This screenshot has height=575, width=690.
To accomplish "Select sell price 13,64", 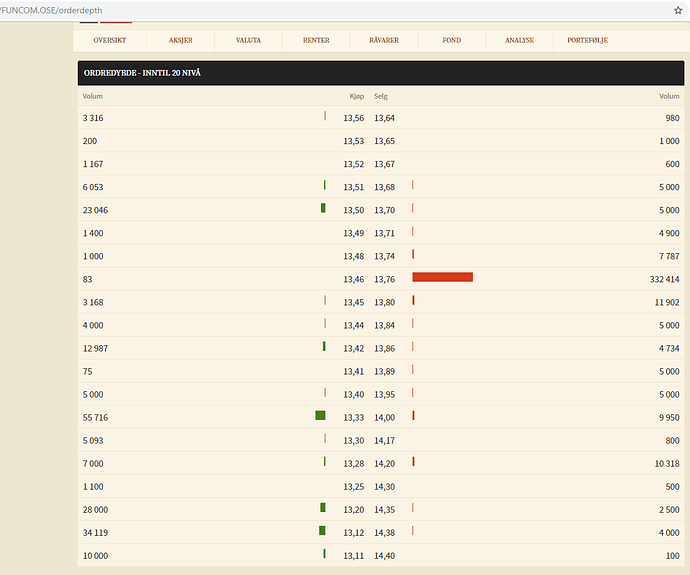I will click(385, 118).
